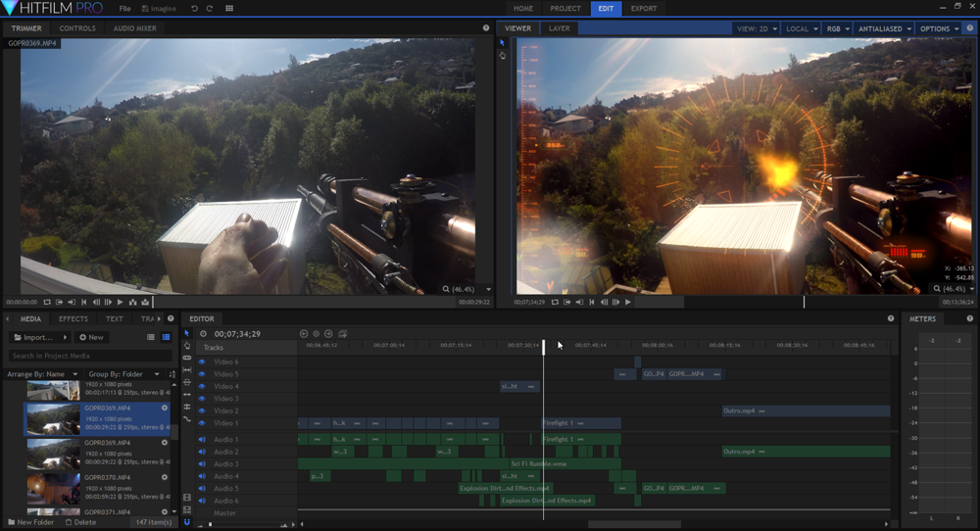Delete the selected media item
This screenshot has width=980, height=531.
80,522
